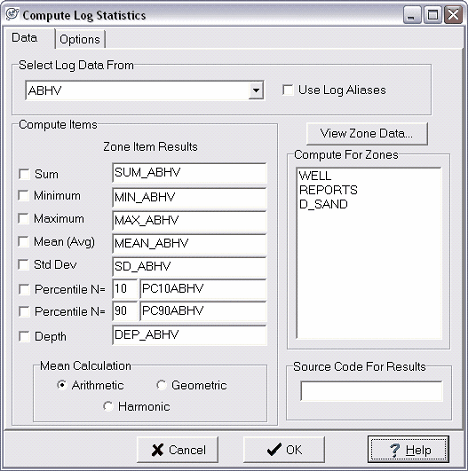Enable the Std Dev checkbox
The height and width of the screenshot is (473, 470).
[x=24, y=265]
